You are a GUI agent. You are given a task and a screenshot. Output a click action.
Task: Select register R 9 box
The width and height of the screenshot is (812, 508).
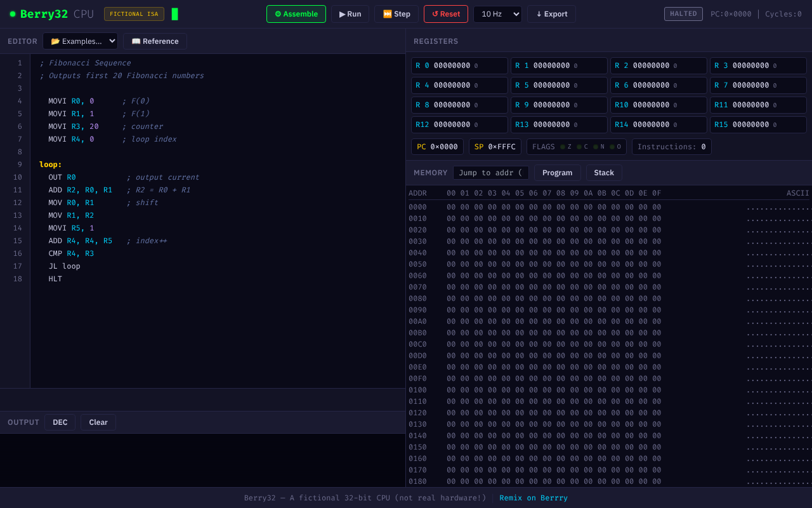click(559, 105)
